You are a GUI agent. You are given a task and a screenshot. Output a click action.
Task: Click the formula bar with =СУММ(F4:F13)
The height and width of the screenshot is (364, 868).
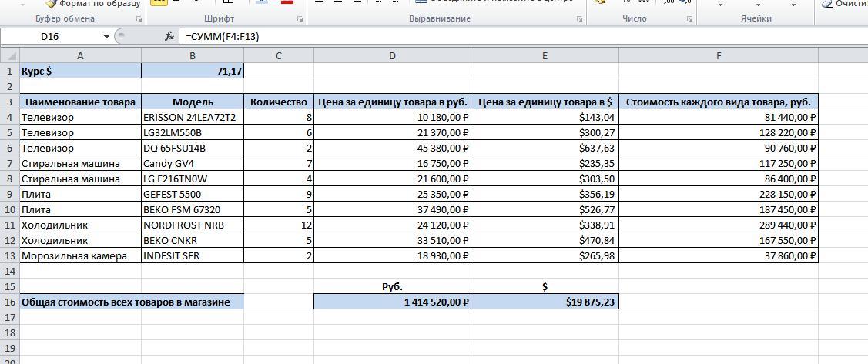click(x=523, y=37)
